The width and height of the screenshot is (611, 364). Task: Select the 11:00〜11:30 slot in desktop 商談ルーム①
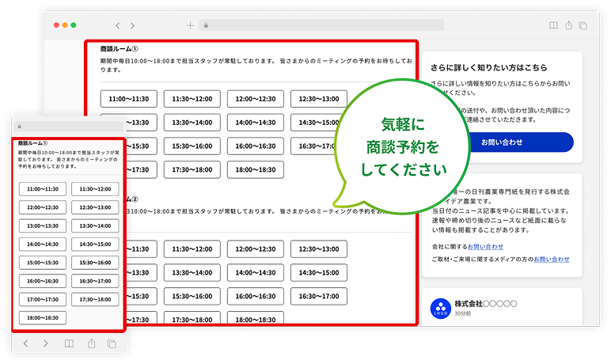pos(128,99)
